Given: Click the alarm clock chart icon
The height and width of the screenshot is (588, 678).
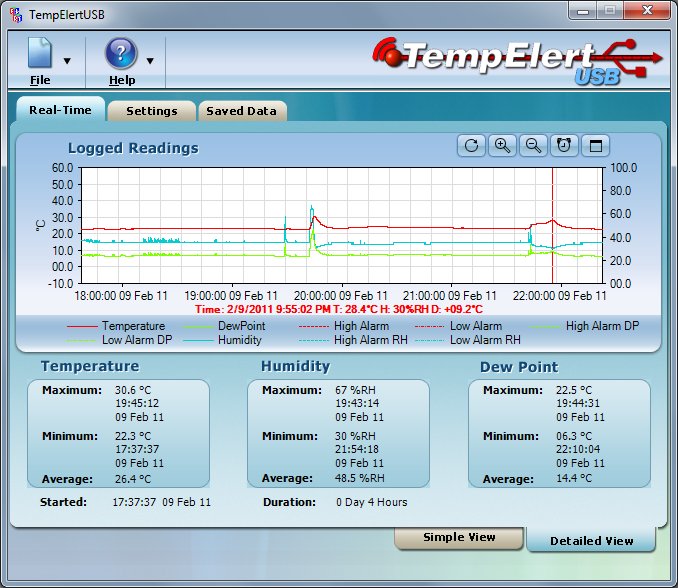Looking at the screenshot, I should [564, 145].
